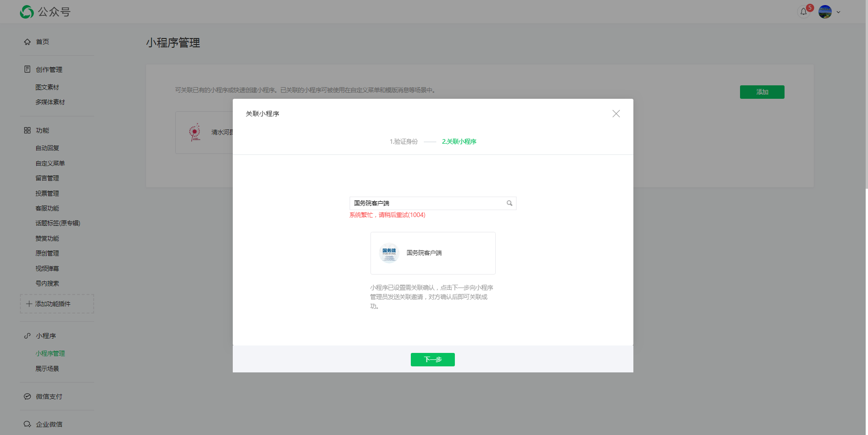Click step 1.验证身份
868x435 pixels.
[x=403, y=141]
